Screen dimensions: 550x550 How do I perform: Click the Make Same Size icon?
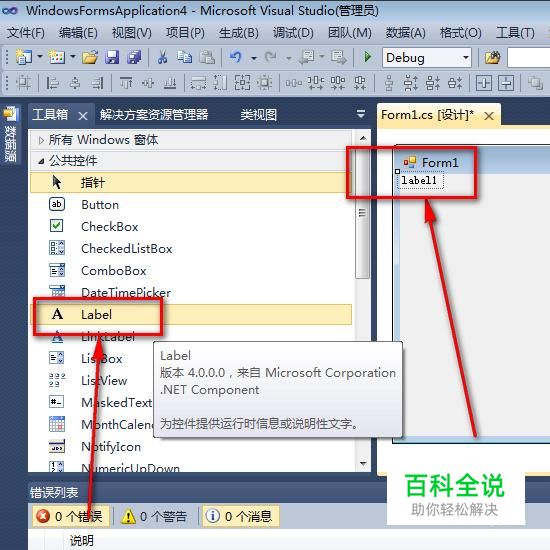click(x=242, y=83)
